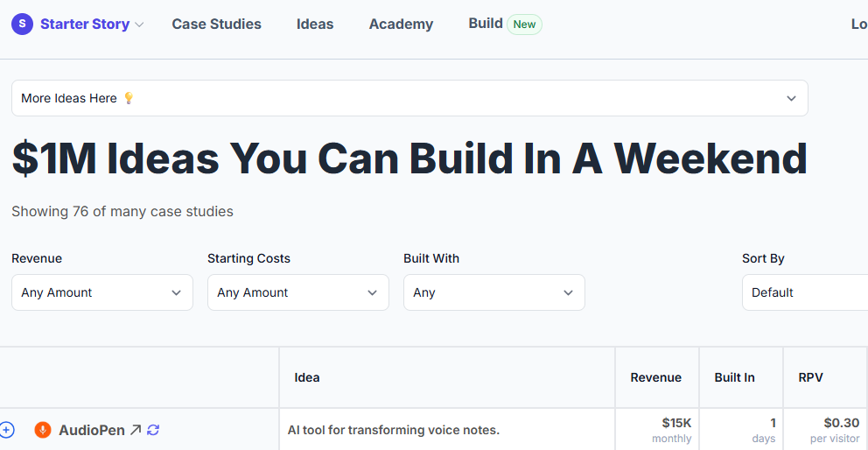This screenshot has width=868, height=450.
Task: Open the Built With dropdown
Action: [494, 292]
